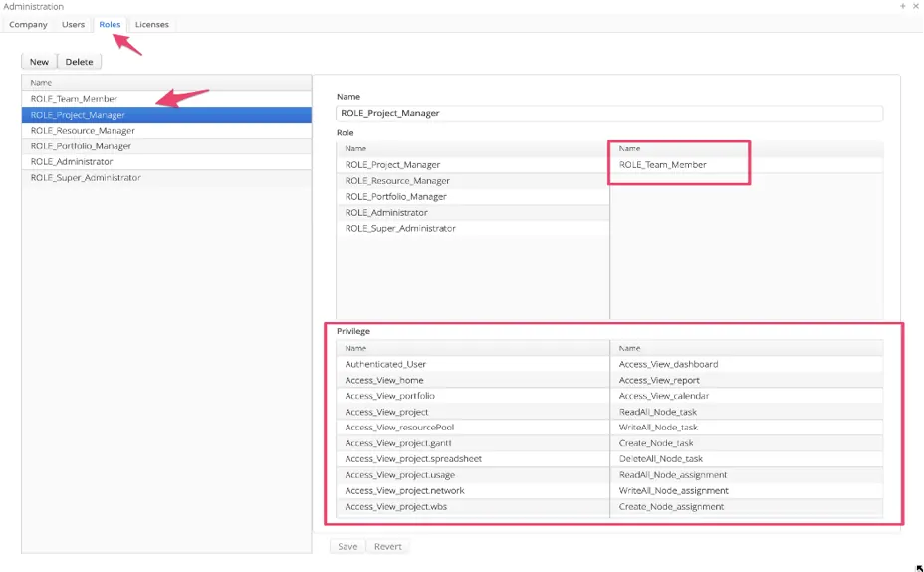Select the DeleteAll_Node_task privilege

(x=747, y=459)
